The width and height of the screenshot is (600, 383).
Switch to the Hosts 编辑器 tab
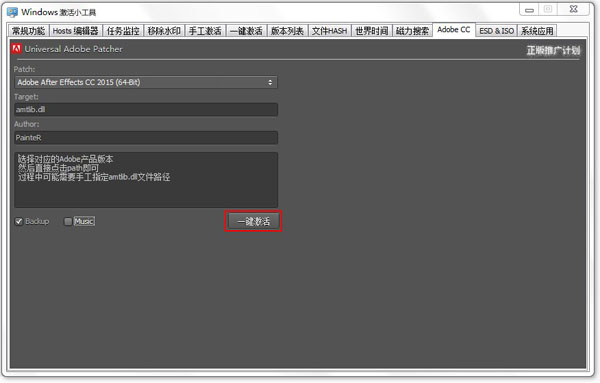[75, 31]
